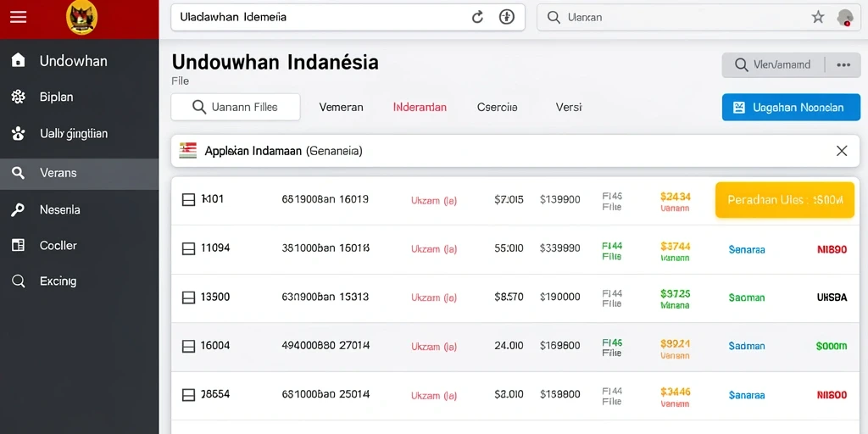This screenshot has width=868, height=434.
Task: Open Undowhan in the sidebar
Action: point(79,60)
